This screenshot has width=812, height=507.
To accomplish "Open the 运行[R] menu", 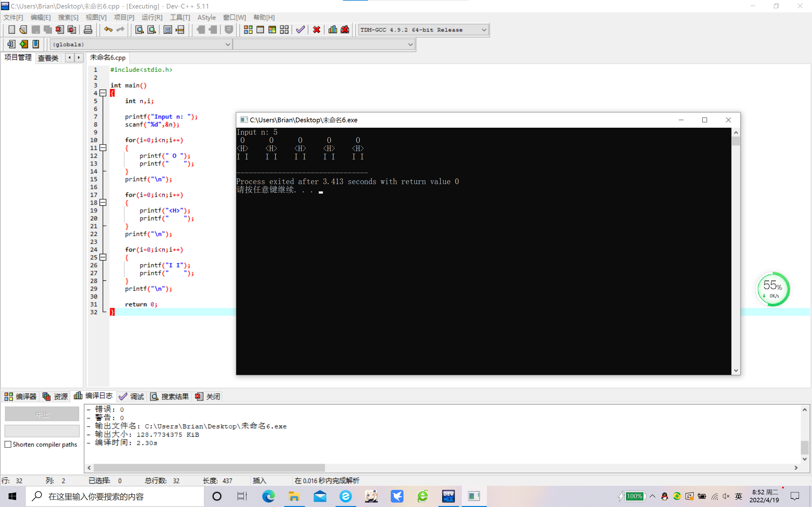I will coord(152,17).
